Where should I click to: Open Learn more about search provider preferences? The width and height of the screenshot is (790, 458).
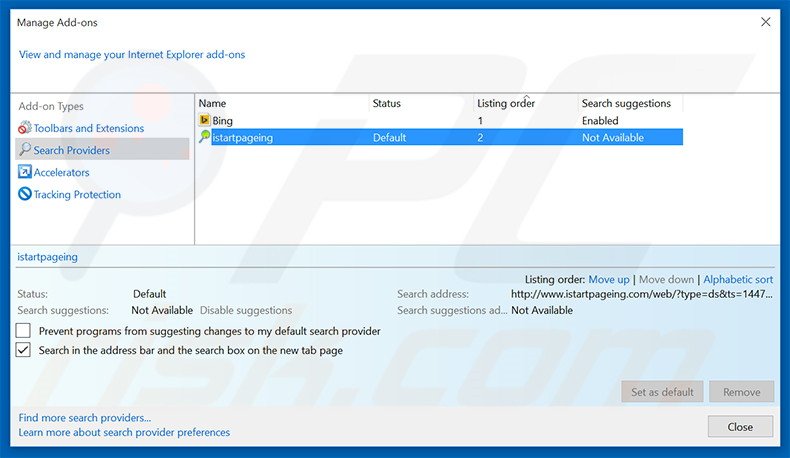[124, 432]
